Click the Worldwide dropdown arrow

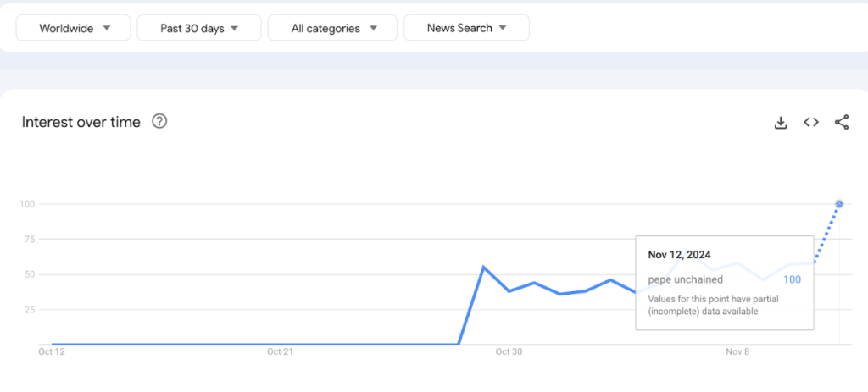[107, 28]
